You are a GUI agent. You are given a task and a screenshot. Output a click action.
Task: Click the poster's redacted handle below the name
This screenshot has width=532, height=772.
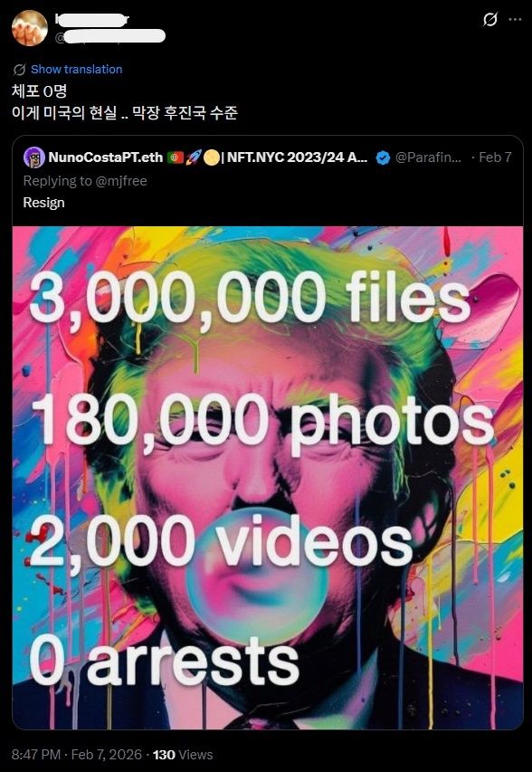pos(109,36)
